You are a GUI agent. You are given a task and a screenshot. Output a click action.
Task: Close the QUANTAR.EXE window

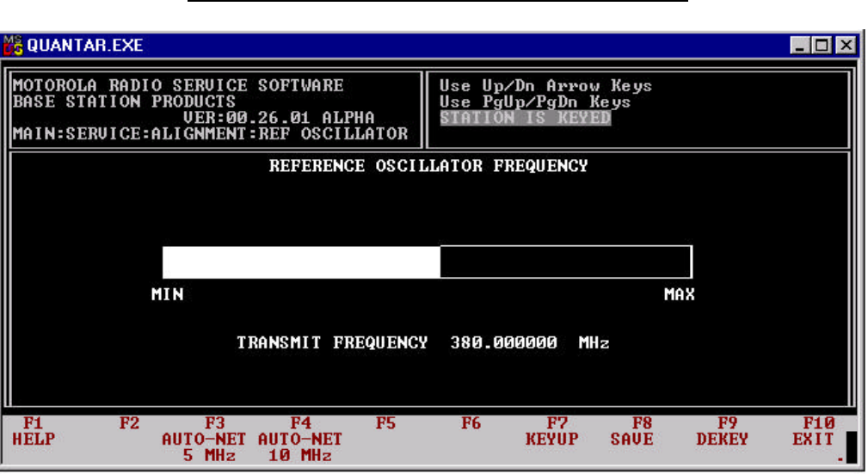point(846,46)
